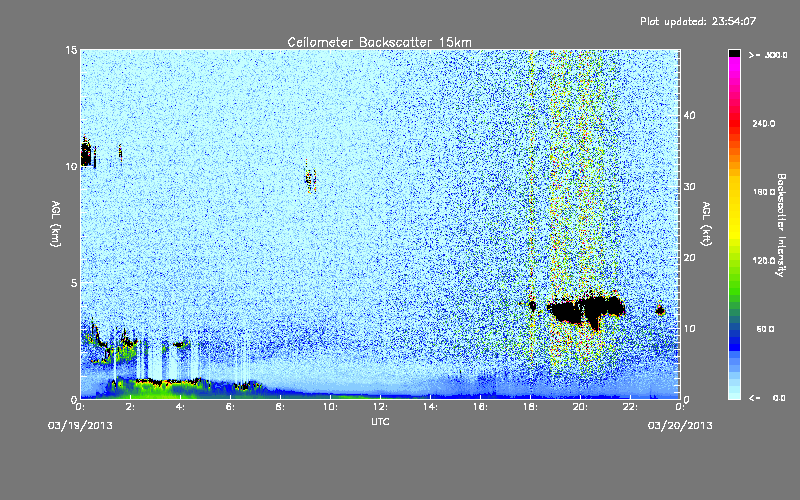Pick the black swatch atop the colorbar
Viewport: 800px width, 500px height.
click(734, 53)
